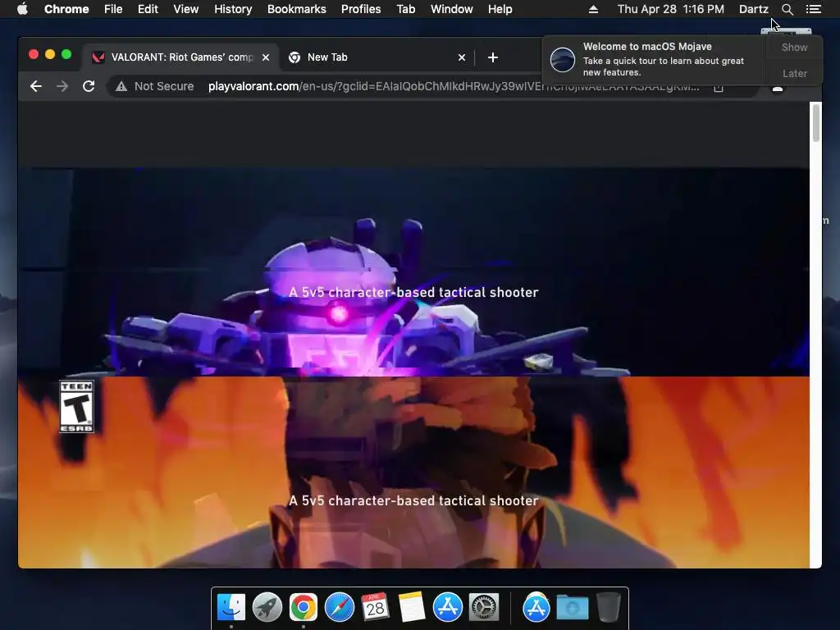Screen dimensions: 840x630
Task: Close the VALORANT tab
Action: 266,57
